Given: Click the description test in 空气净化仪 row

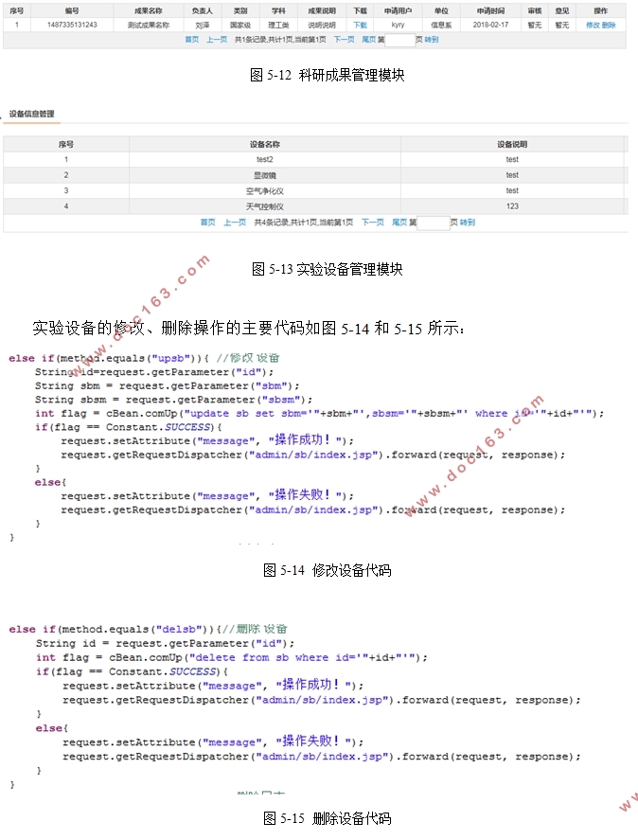Looking at the screenshot, I should pos(512,190).
